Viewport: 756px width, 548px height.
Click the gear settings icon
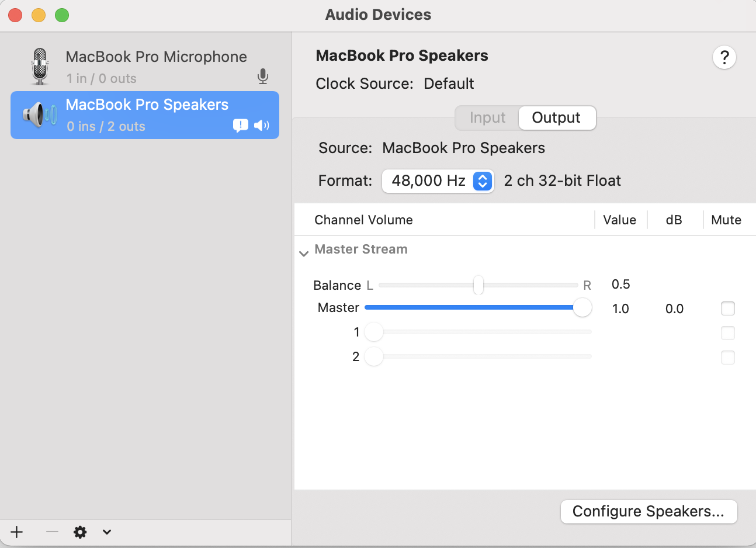[x=80, y=532]
